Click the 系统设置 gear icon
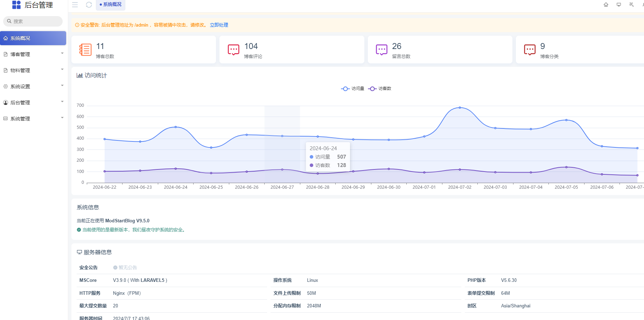 (x=6, y=86)
